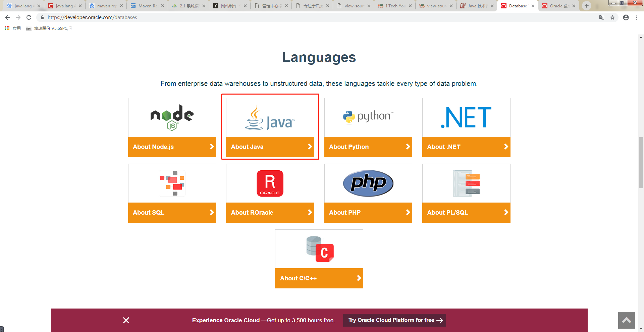
Task: Open the Chrome three-dot menu
Action: [637, 17]
